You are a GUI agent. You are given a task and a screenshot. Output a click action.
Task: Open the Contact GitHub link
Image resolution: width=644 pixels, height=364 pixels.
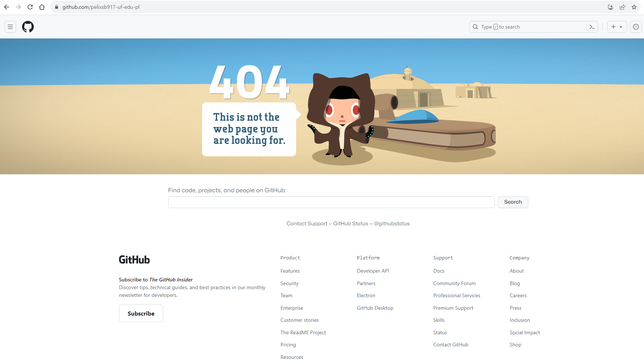click(451, 345)
